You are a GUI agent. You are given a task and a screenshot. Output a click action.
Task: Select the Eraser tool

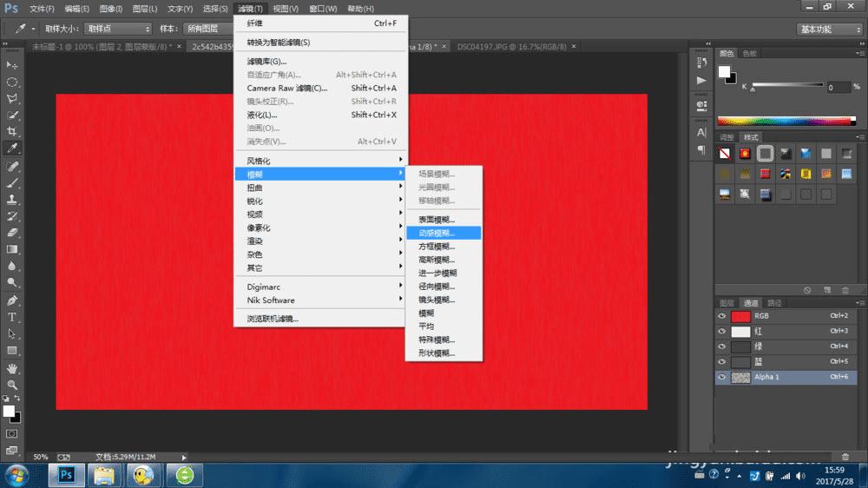(11, 233)
